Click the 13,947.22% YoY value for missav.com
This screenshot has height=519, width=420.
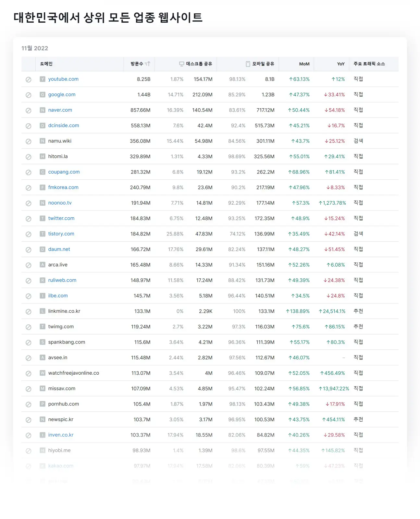click(x=334, y=389)
